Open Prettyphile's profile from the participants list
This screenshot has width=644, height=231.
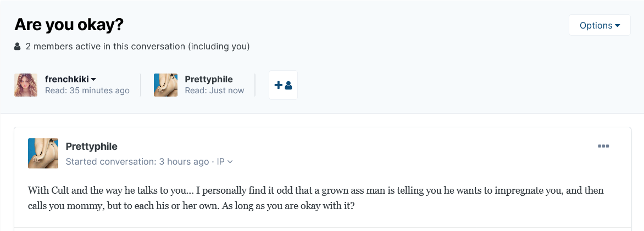[209, 80]
